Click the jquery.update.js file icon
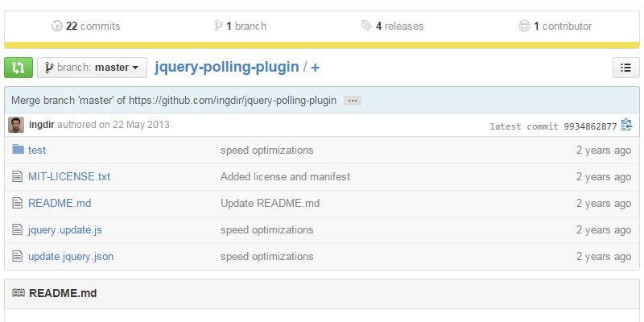 point(18,229)
